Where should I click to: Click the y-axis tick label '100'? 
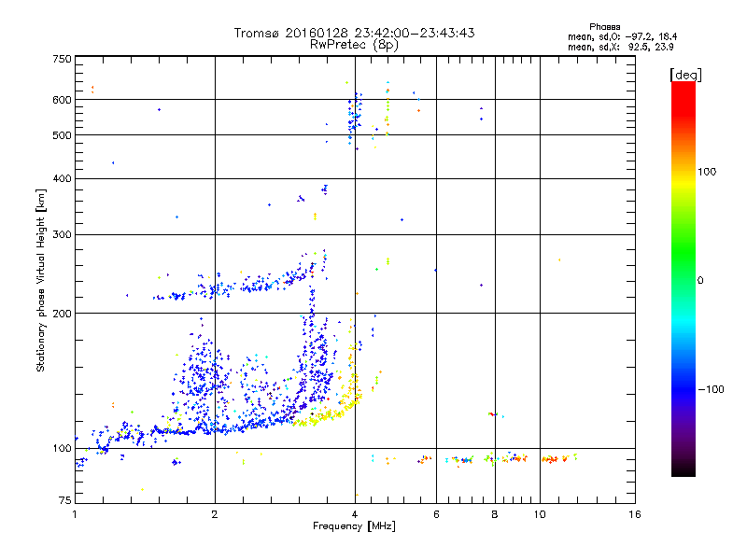pyautogui.click(x=62, y=448)
